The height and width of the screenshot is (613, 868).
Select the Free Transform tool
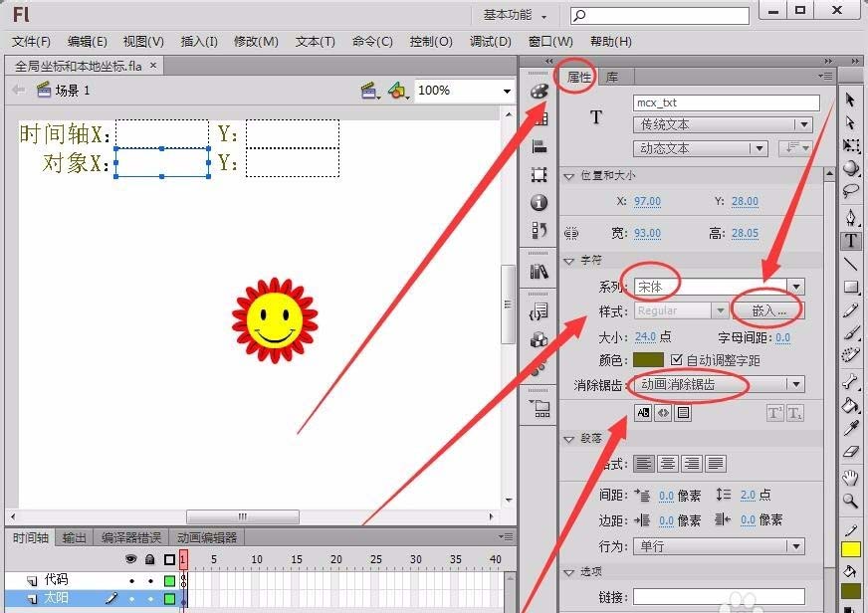click(851, 145)
